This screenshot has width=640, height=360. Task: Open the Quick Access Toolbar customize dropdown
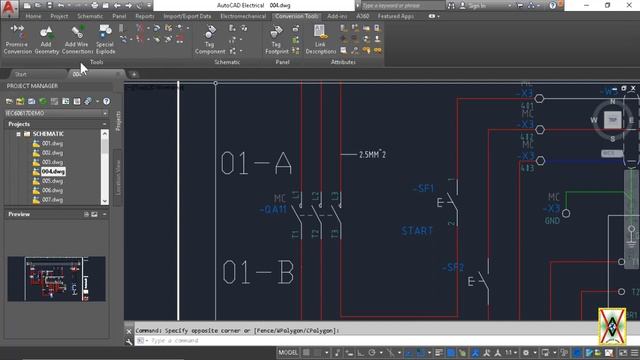point(149,6)
